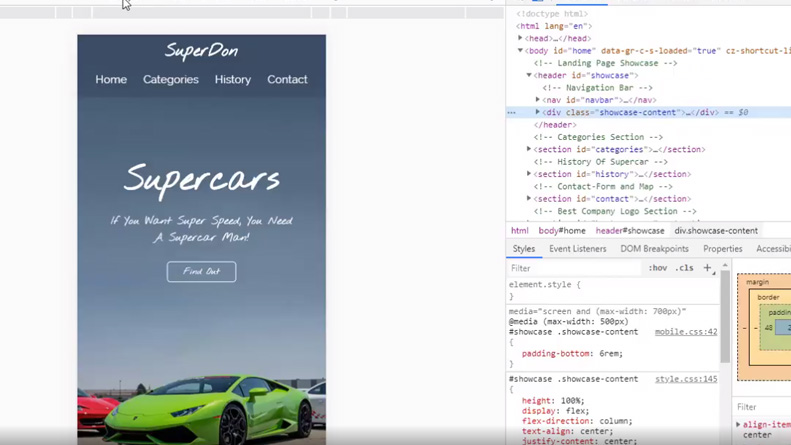The image size is (791, 445).
Task: Switch to the Properties tab
Action: 722,249
